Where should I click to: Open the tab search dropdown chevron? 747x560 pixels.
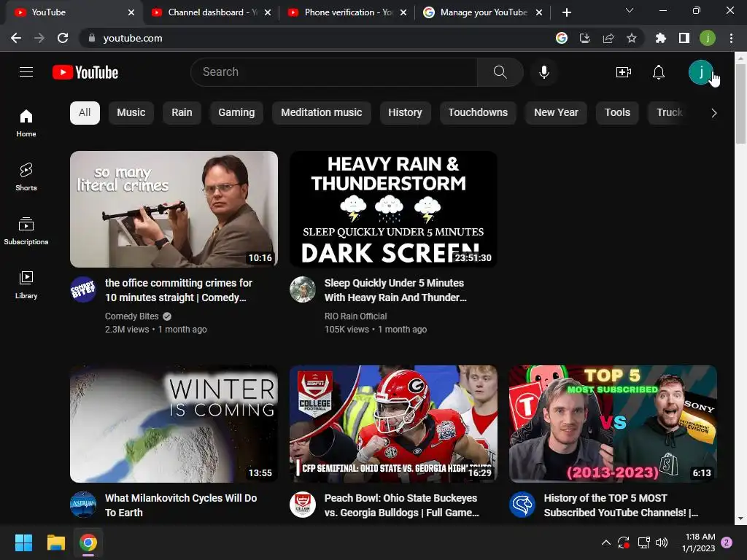(x=630, y=10)
